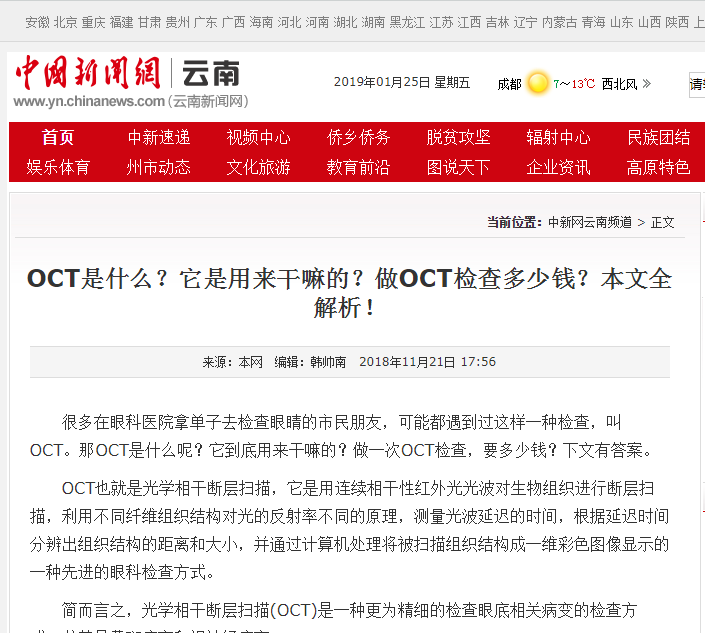The height and width of the screenshot is (633, 705).
Task: Click the 北京 regional link
Action: pos(65,22)
